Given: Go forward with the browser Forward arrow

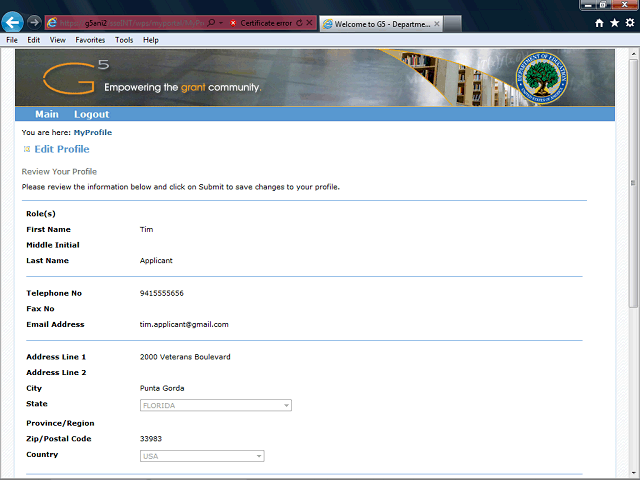Looking at the screenshot, I should coord(34,22).
